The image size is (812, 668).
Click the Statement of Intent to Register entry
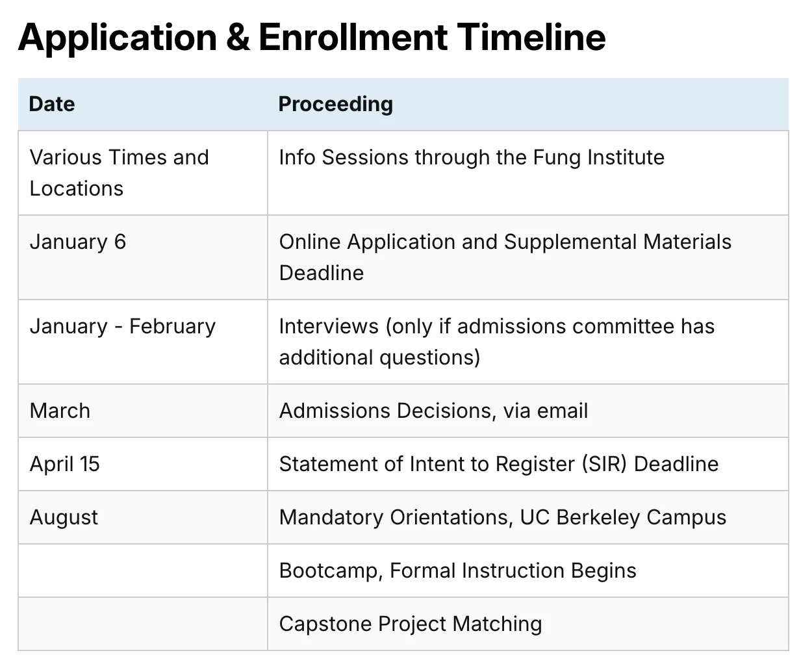coord(498,464)
